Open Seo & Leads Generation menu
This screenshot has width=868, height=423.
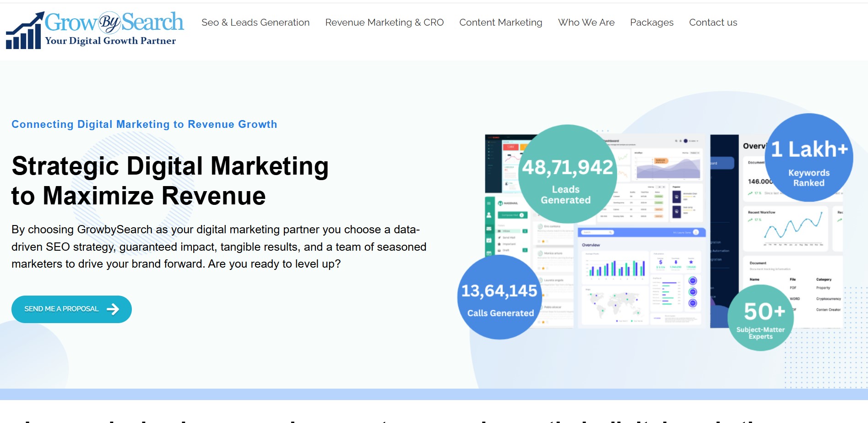[x=255, y=22]
